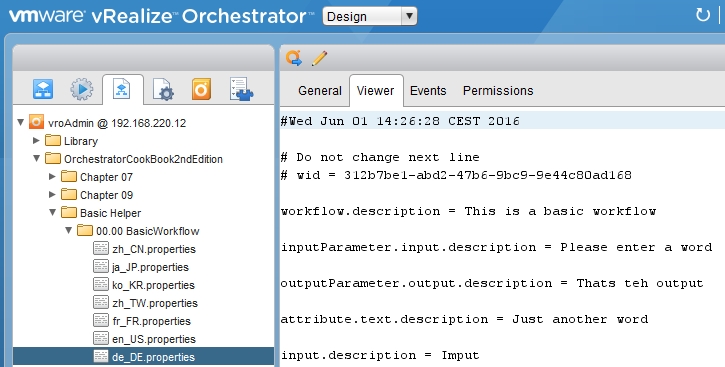Collapse the Basic Helper folder
This screenshot has width=725, height=367.
[52, 212]
